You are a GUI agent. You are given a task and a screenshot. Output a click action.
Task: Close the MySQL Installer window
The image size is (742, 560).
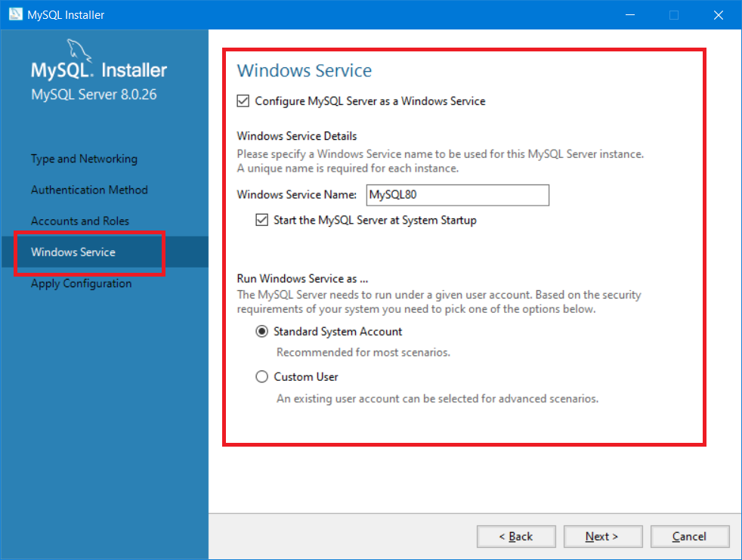pyautogui.click(x=719, y=14)
